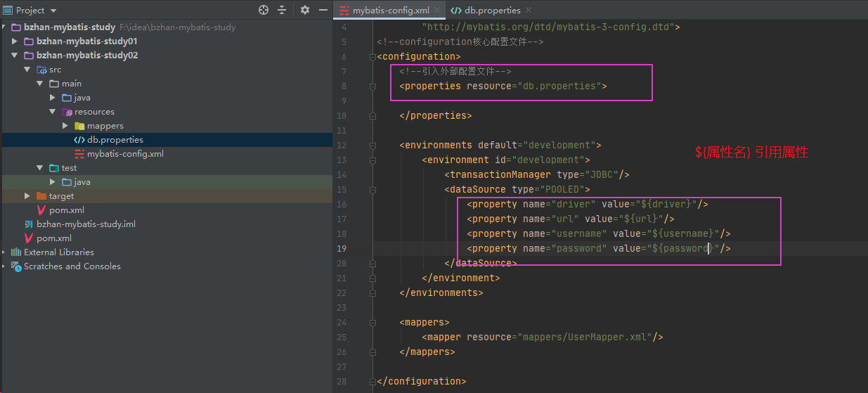Hide the Project tool window
The height and width of the screenshot is (393, 868).
(x=323, y=10)
